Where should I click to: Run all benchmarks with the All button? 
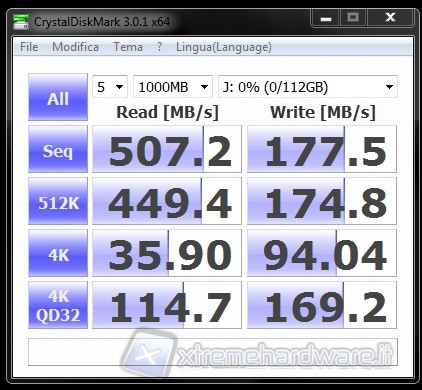58,97
